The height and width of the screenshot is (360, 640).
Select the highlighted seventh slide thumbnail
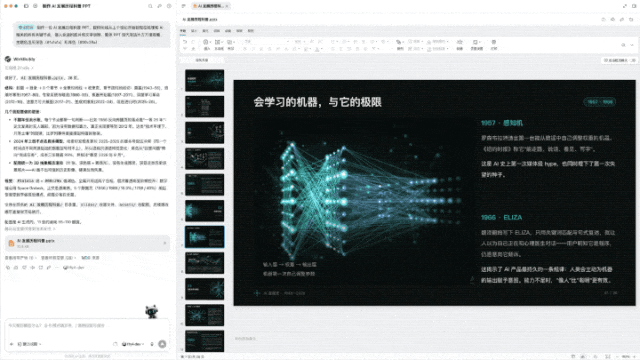[x=204, y=237]
